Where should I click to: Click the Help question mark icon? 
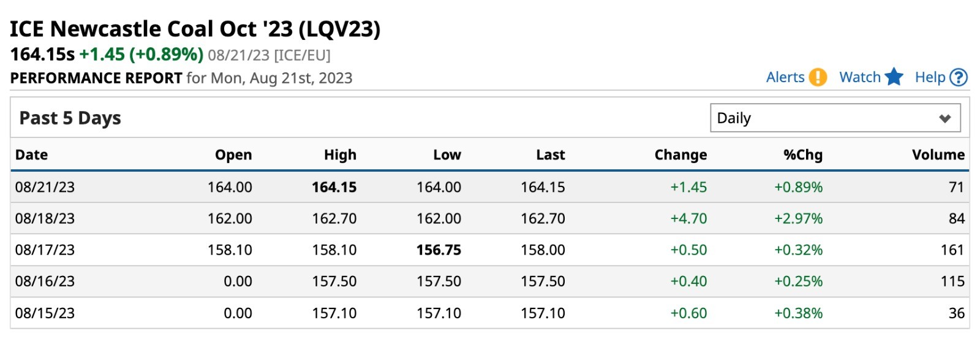point(959,77)
